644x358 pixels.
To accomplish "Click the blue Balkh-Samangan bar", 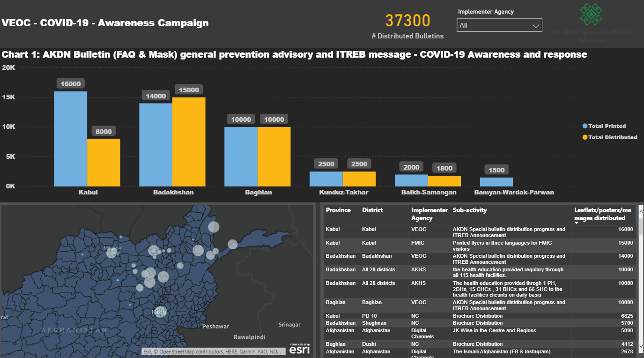I will (411, 180).
